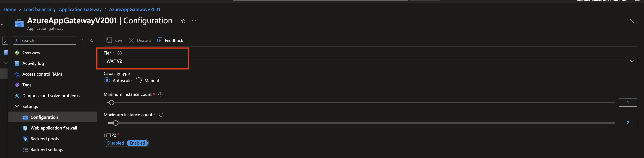
Task: Switch to the Configuration settings page
Action: coord(44,117)
